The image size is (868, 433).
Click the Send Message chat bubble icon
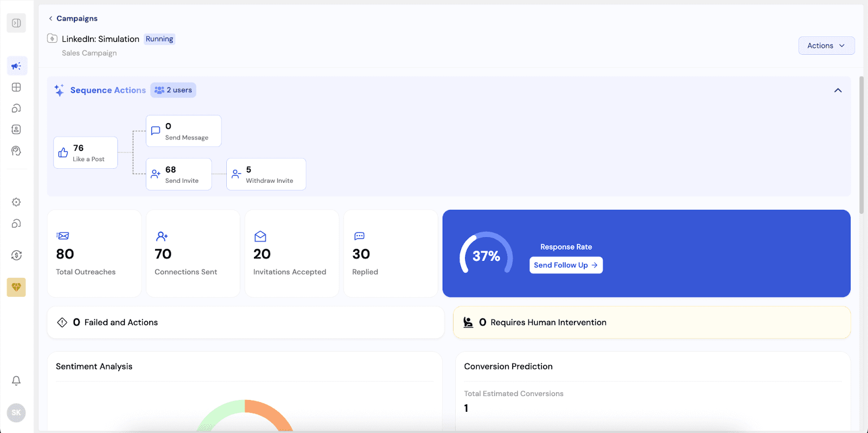[x=155, y=131]
